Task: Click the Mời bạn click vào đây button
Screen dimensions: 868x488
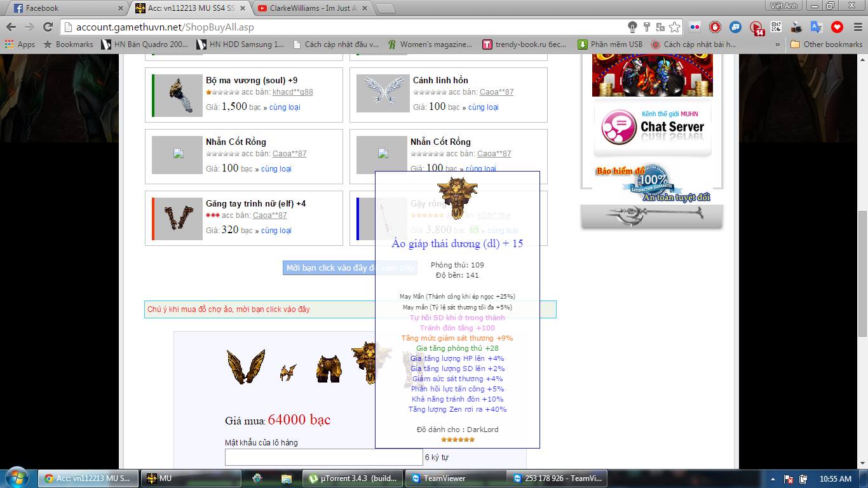Action: [x=349, y=268]
